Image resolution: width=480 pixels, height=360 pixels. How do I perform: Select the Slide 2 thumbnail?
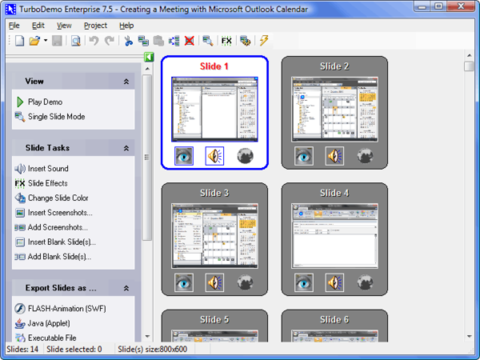coord(334,113)
